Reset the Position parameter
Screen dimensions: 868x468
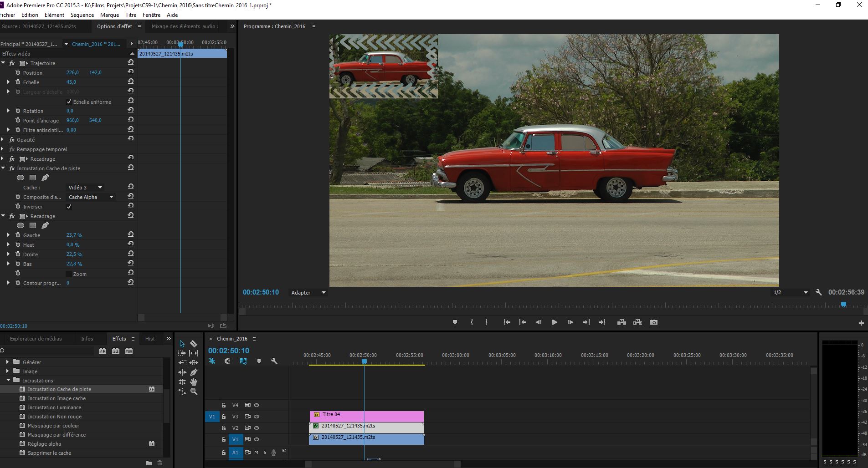(131, 72)
